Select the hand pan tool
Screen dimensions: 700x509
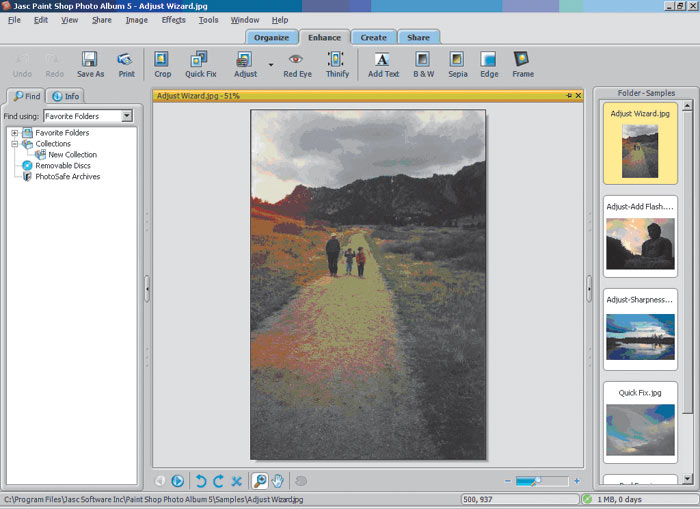pyautogui.click(x=277, y=481)
